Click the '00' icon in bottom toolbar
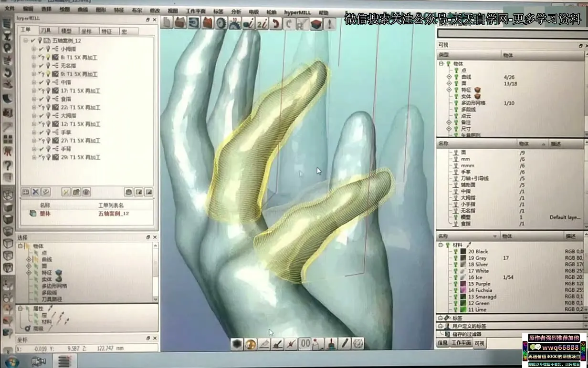 (x=305, y=343)
